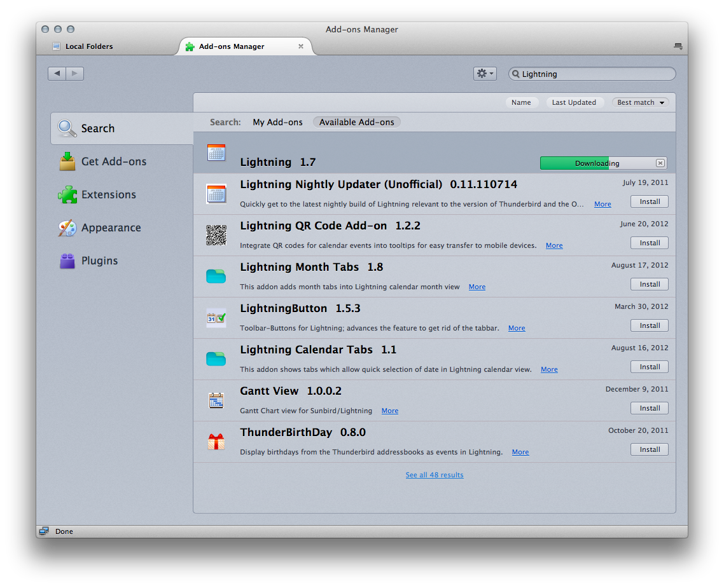This screenshot has height=588, width=724.
Task: Click the LightningButton add-on icon
Action: tap(216, 318)
